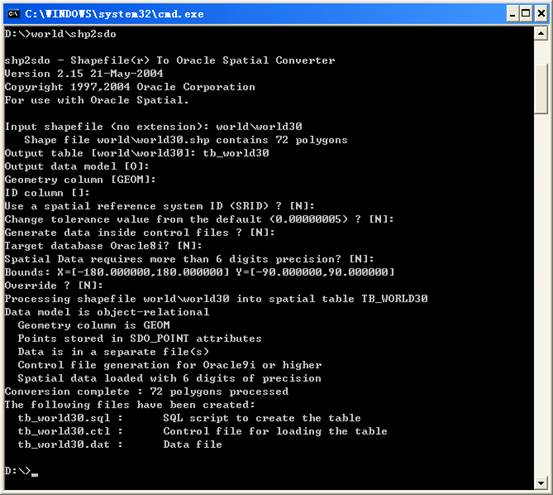Screen dimensions: 553x495
Task: Click the tb_world30.sql file name
Action: 64,418
